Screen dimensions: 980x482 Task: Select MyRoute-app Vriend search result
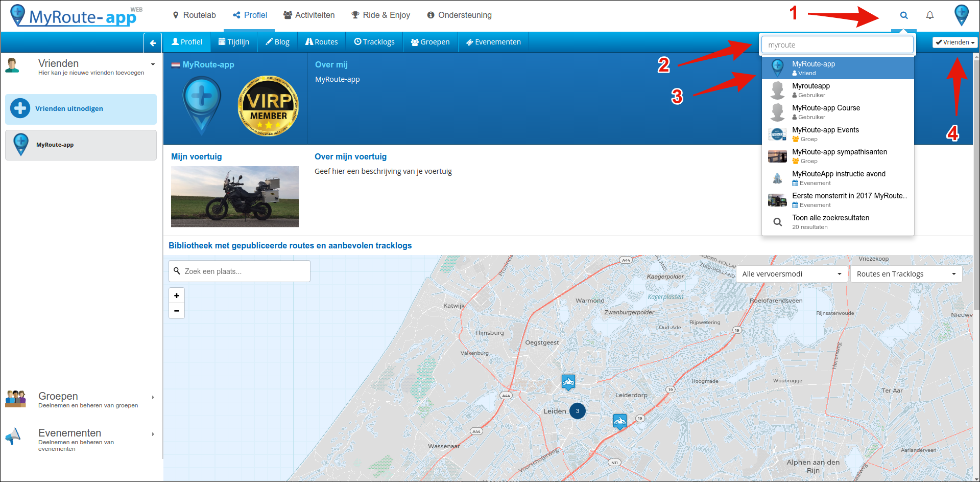(838, 68)
